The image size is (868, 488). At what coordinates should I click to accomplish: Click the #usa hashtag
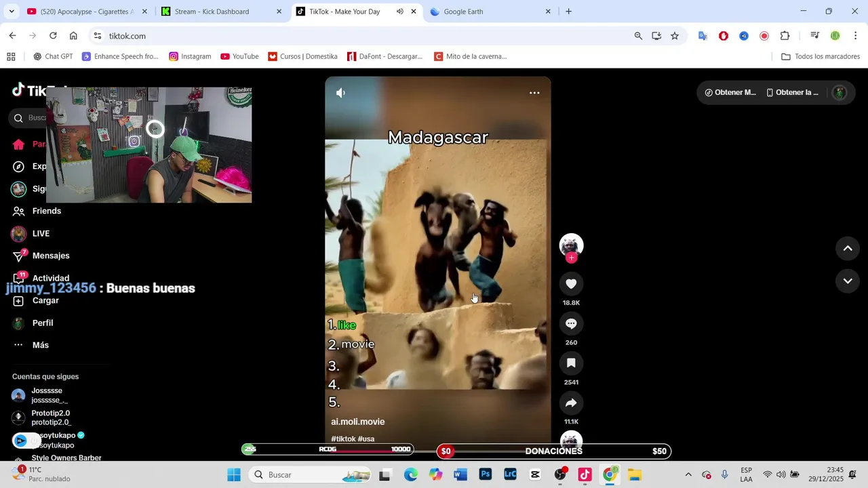[366, 439]
